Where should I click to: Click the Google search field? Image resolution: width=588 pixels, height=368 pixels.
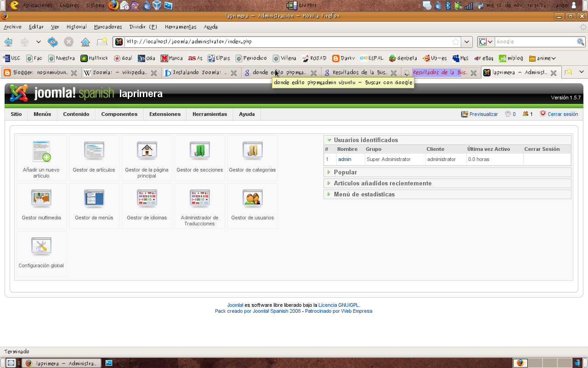(535, 42)
